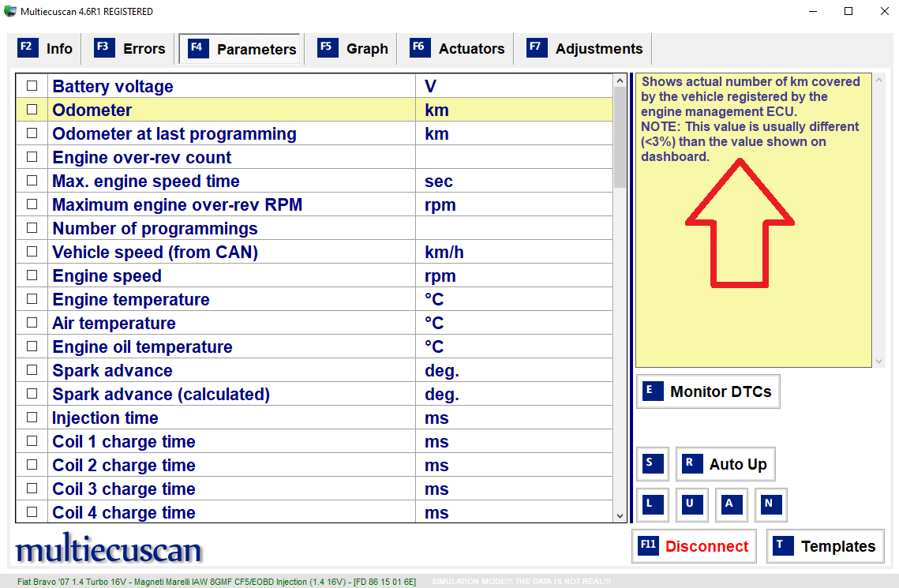This screenshot has height=588, width=899.
Task: Disconnect from the ECU
Action: pyautogui.click(x=694, y=546)
